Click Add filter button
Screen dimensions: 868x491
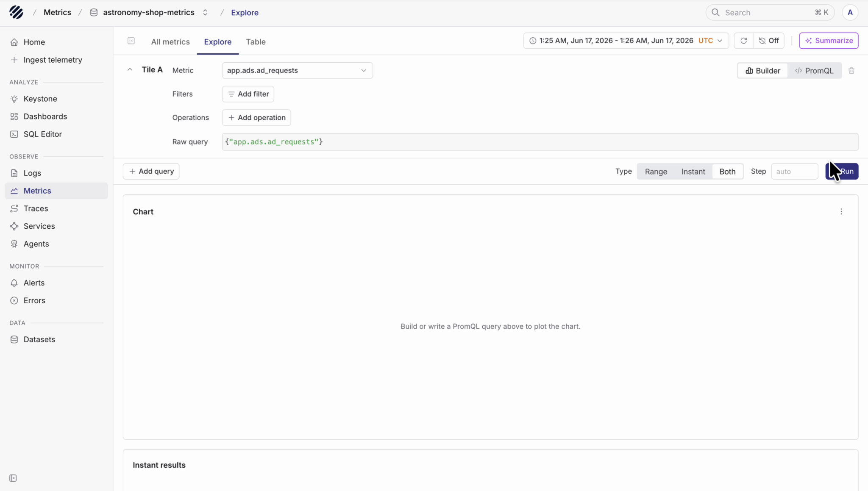point(248,94)
